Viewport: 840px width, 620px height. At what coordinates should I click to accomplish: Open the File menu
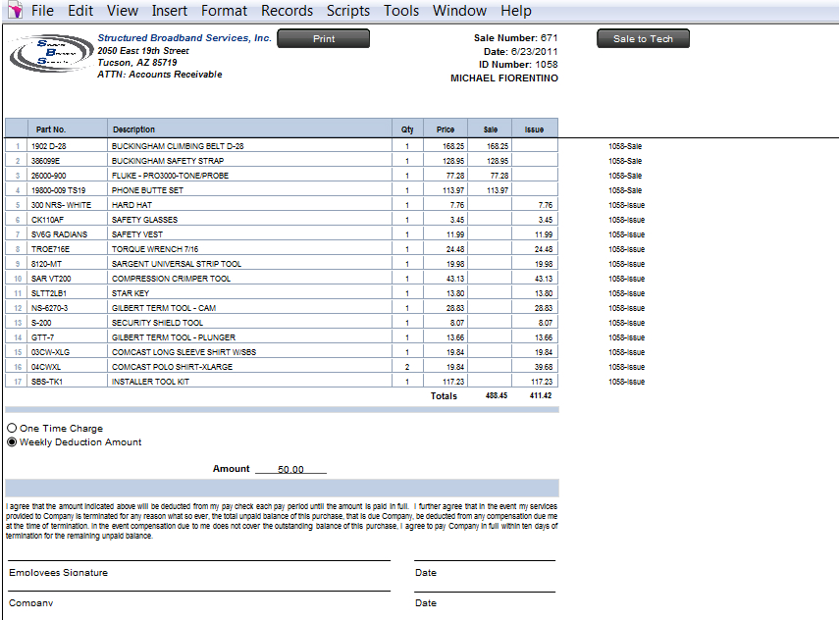(42, 11)
